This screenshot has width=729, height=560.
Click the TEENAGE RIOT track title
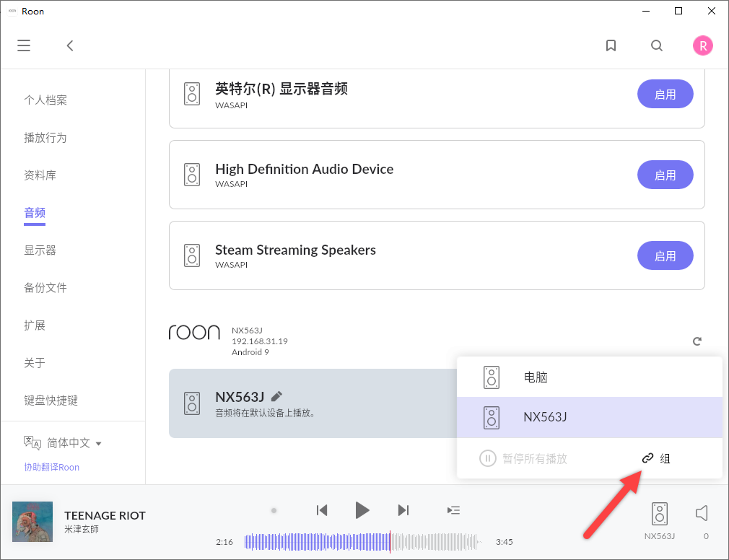(105, 515)
